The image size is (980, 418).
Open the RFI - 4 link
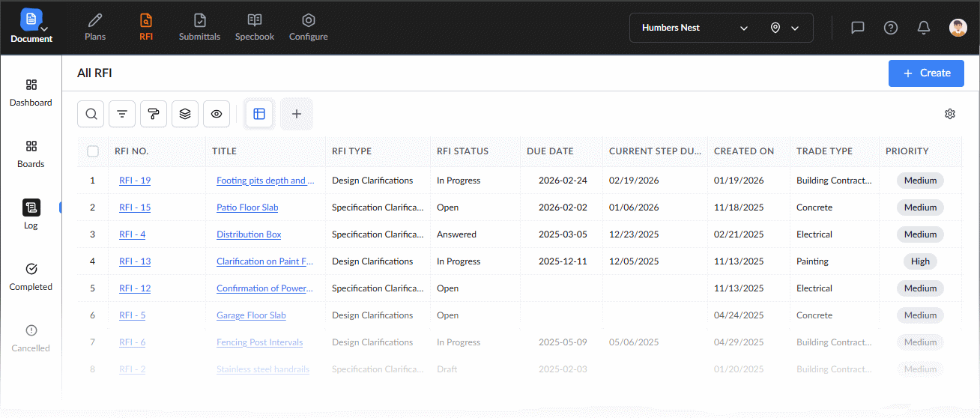(132, 234)
